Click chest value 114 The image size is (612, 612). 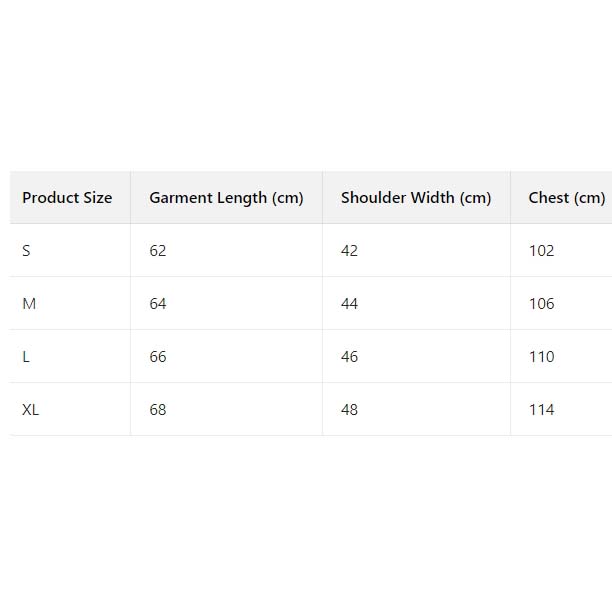point(541,410)
